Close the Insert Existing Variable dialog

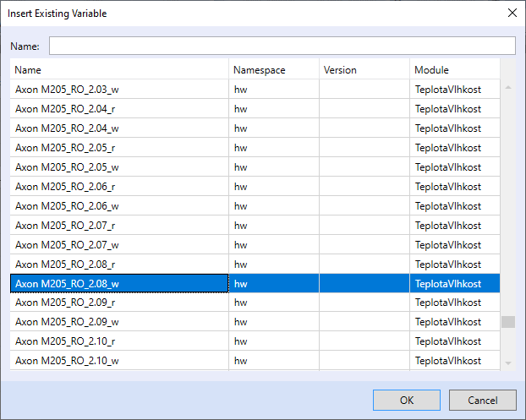pos(511,14)
